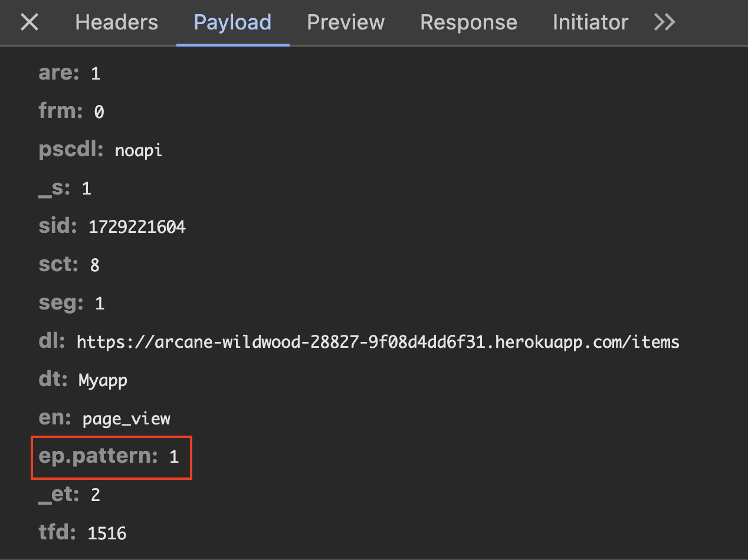The image size is (748, 560).
Task: Reselect the active Payload tab
Action: 232,22
